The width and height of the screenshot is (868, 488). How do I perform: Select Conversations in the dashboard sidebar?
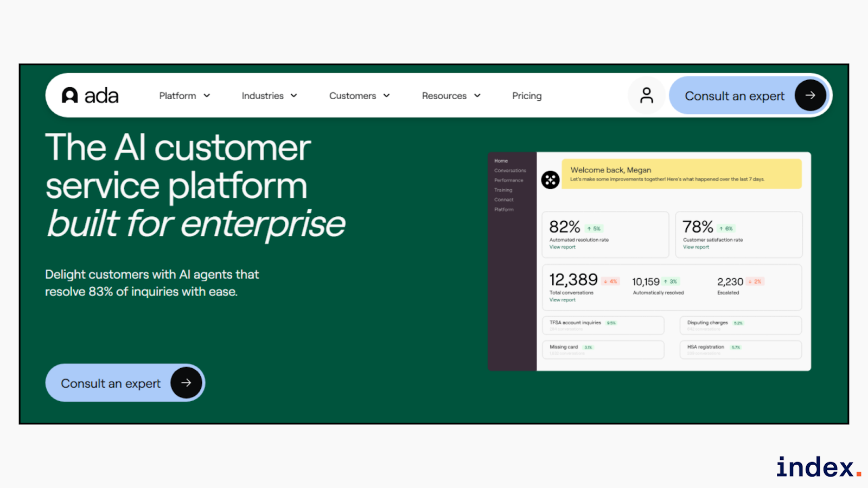coord(510,171)
